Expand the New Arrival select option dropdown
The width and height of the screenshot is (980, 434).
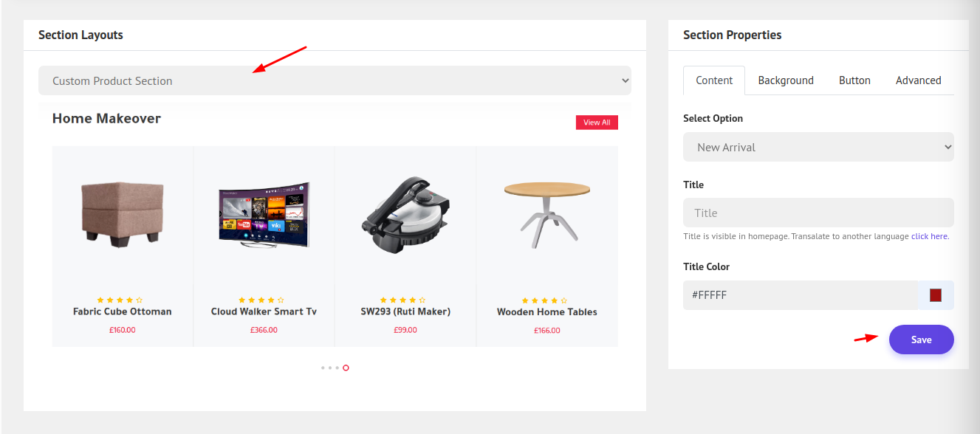[818, 147]
